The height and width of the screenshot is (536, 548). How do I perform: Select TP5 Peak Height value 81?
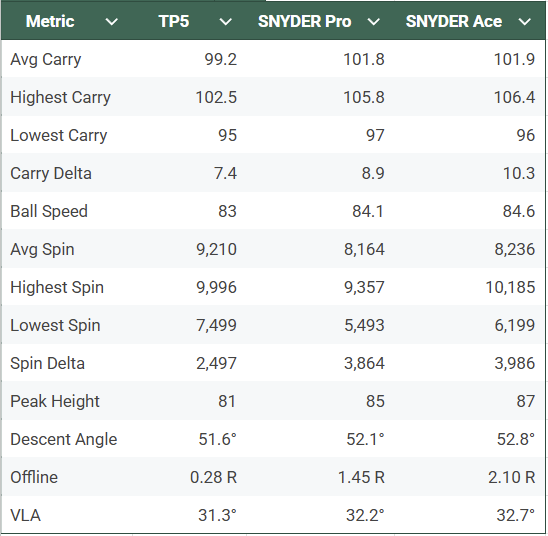point(227,401)
